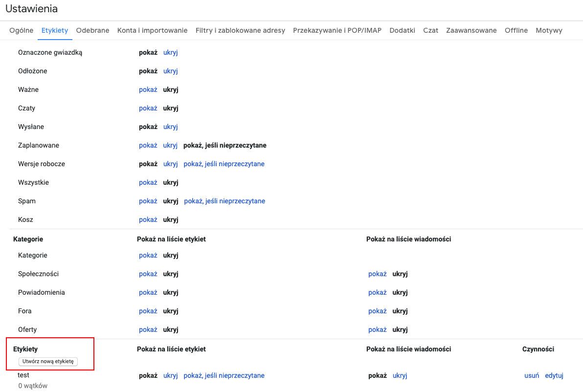Viewport: 583px width, 392px height.
Task: Show Spam only if unread
Action: (224, 201)
